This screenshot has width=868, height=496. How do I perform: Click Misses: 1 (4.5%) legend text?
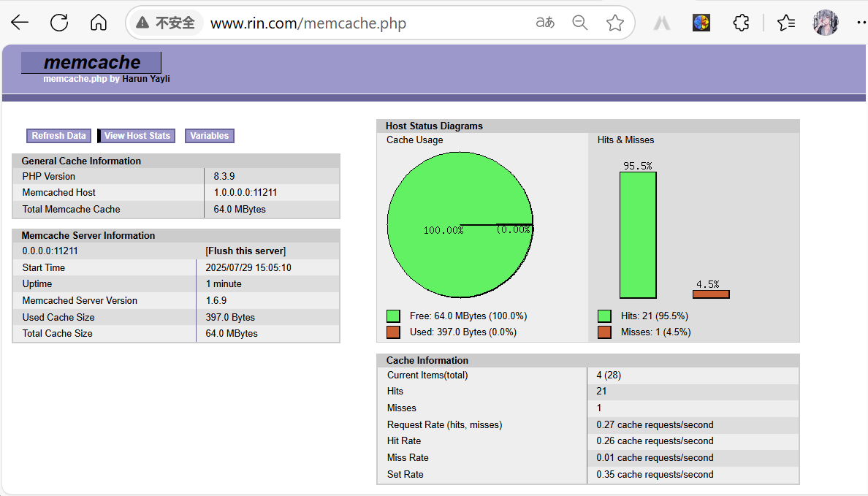(x=655, y=332)
